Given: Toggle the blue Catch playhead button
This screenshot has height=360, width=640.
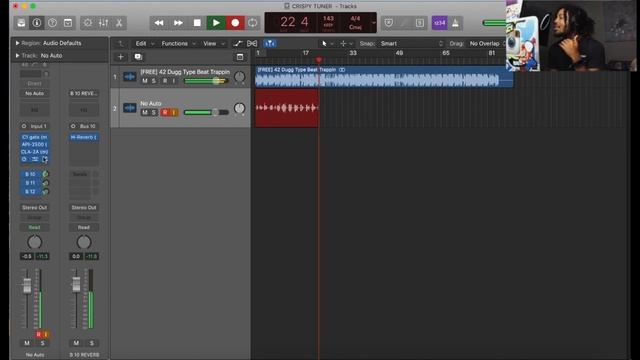Looking at the screenshot, I should (270, 43).
